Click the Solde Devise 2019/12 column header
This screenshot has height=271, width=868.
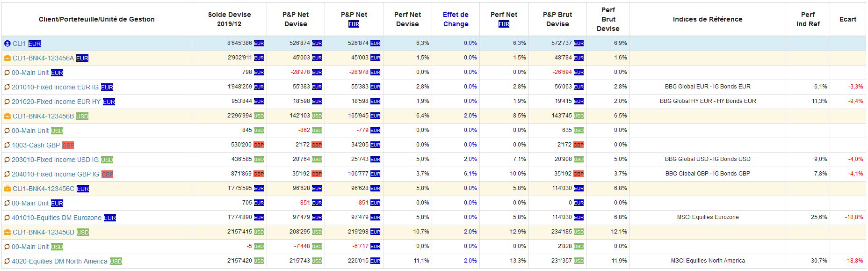[x=229, y=19]
